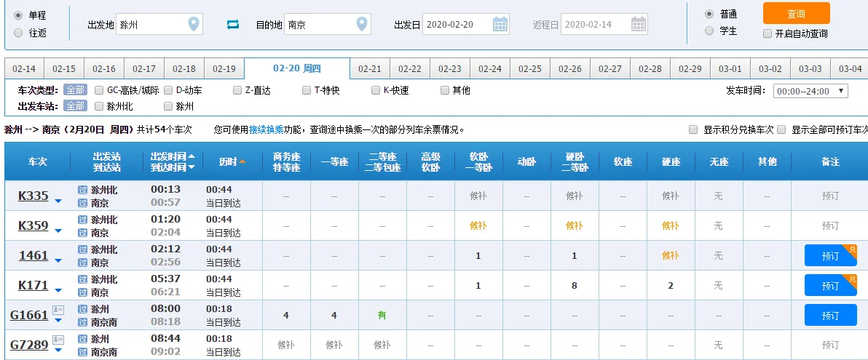
Task: Click the 过 icon beside G1661 滁州
Action: (83, 309)
